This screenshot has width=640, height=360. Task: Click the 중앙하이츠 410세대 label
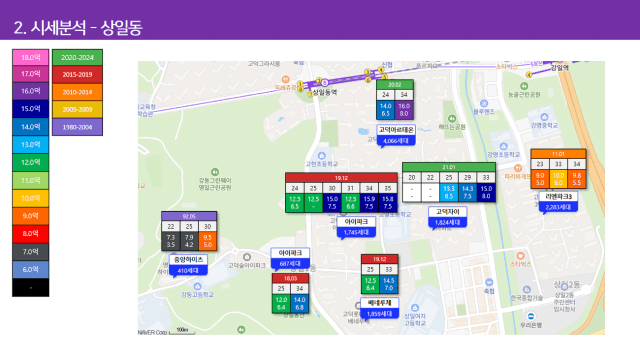188,265
